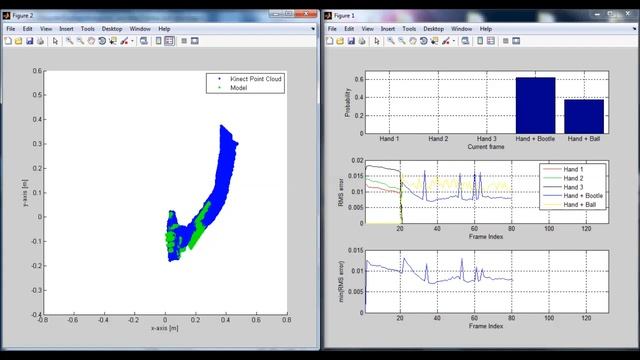Screen dimensions: 640x360
Task: Open the Help menu in Figure 2
Action: [x=164, y=29]
